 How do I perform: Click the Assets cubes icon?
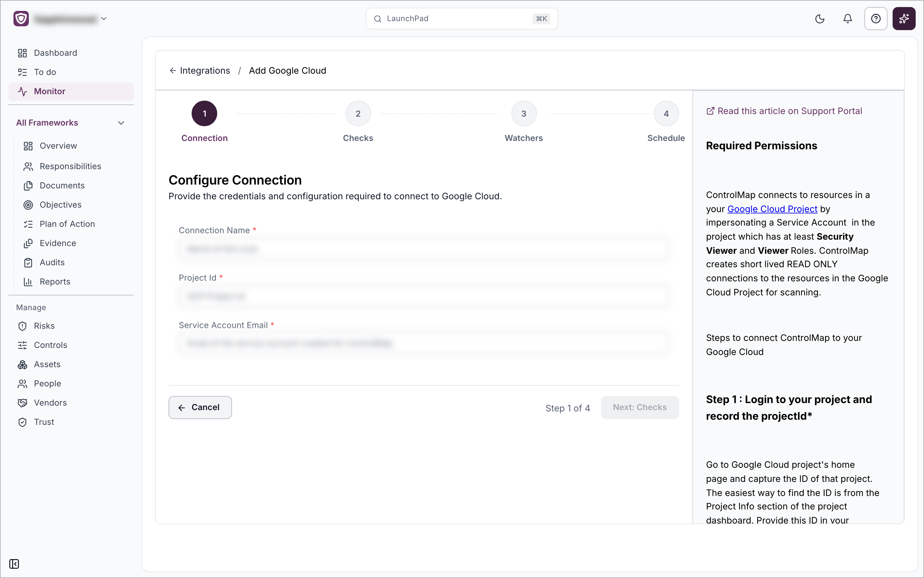[x=22, y=364]
